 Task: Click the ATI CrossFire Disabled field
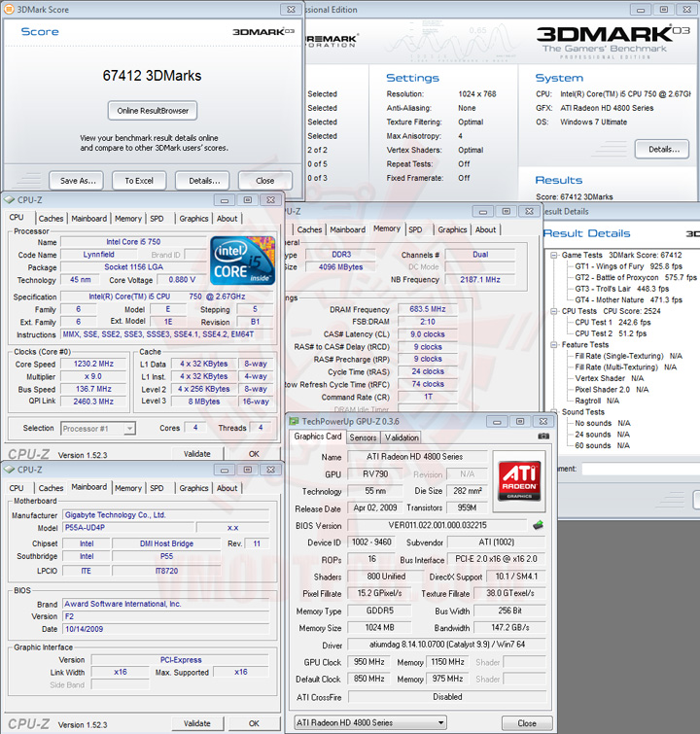446,697
